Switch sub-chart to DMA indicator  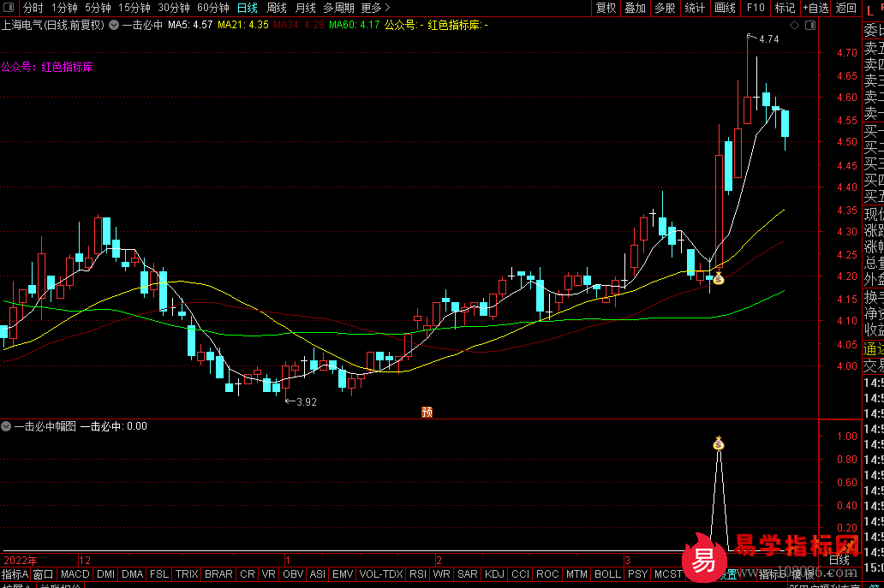[133, 574]
